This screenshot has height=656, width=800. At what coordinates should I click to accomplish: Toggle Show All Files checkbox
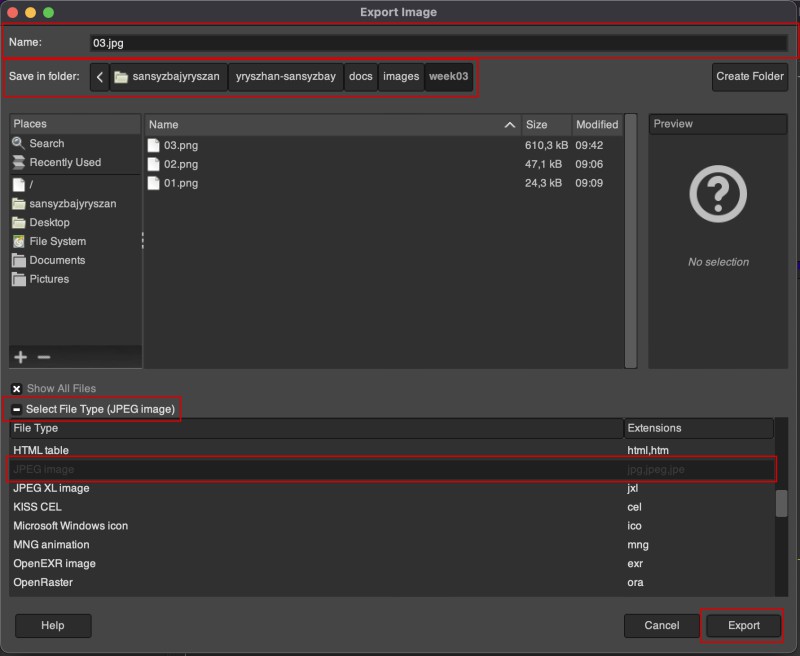[x=16, y=389]
